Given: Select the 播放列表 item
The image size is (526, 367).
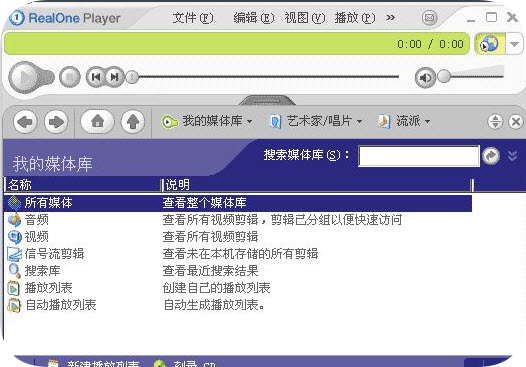Looking at the screenshot, I should click(49, 288).
